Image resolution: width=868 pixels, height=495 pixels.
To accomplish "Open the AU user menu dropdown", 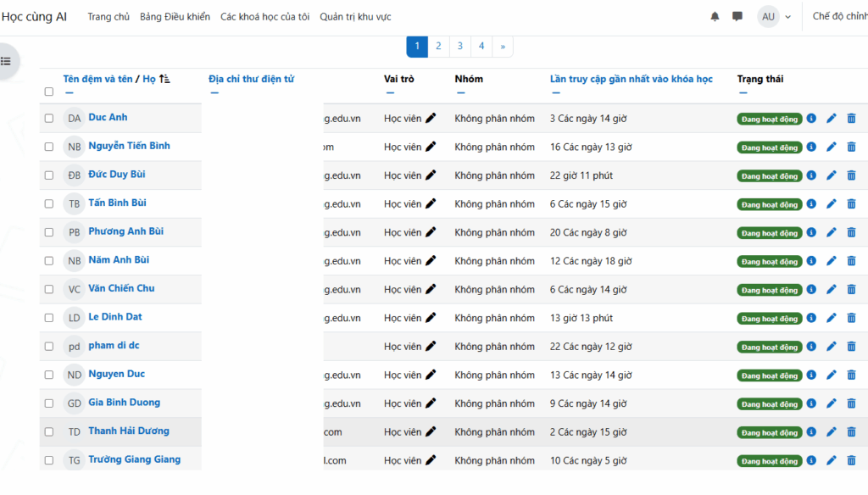I will (776, 17).
